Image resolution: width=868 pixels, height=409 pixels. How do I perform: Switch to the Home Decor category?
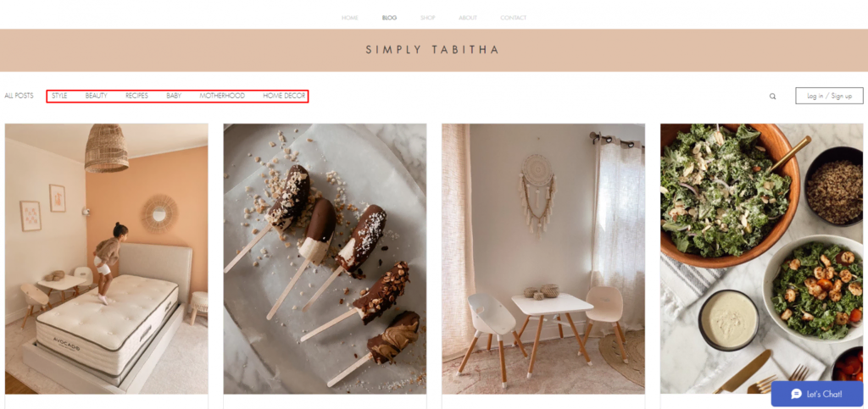[x=284, y=96]
